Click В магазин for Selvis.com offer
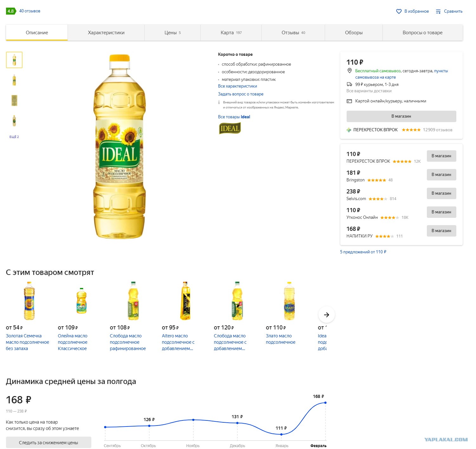This screenshot has width=476, height=449. point(441,193)
